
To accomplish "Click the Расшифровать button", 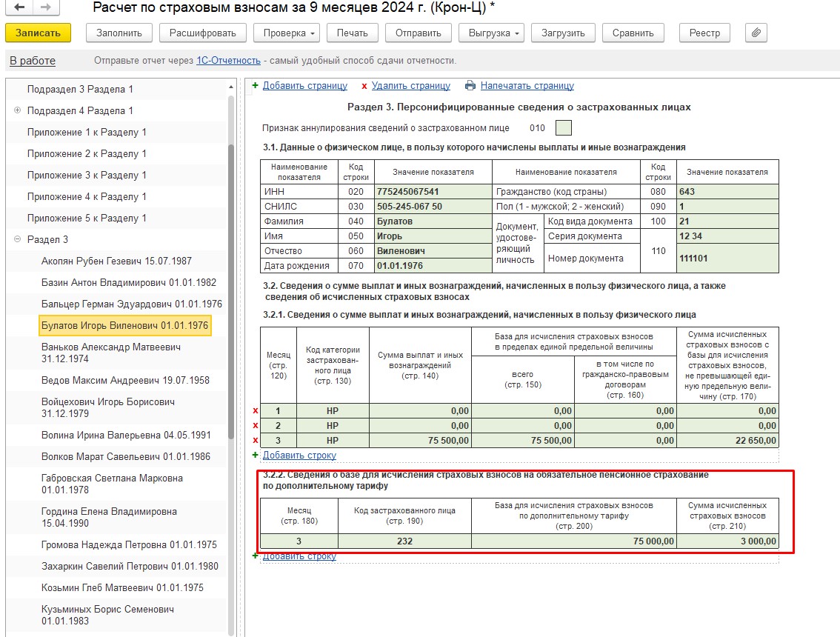I will tap(202, 33).
